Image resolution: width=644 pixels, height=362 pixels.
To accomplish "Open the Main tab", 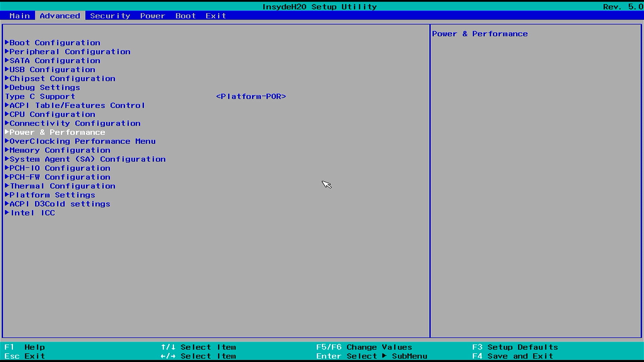I will pos(19,16).
